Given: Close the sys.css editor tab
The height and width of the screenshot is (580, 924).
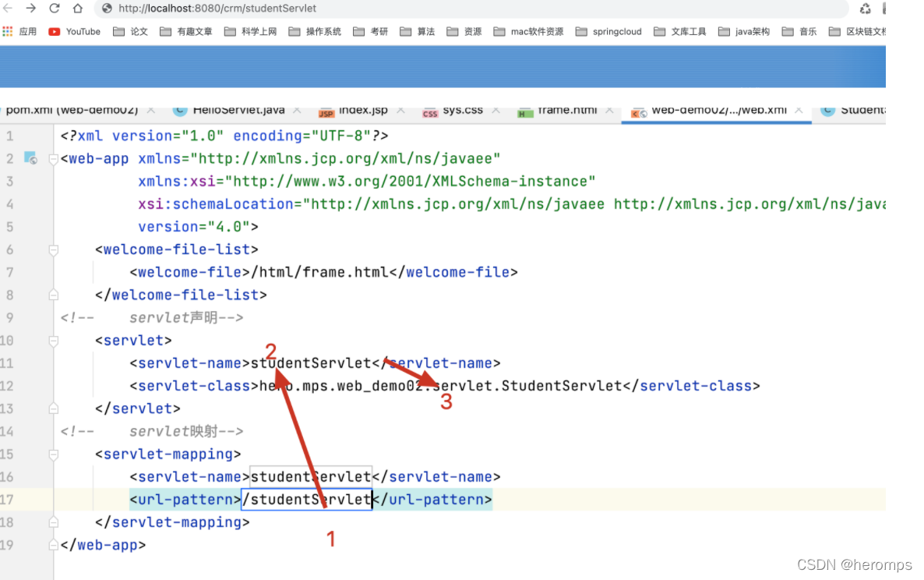Looking at the screenshot, I should point(496,110).
